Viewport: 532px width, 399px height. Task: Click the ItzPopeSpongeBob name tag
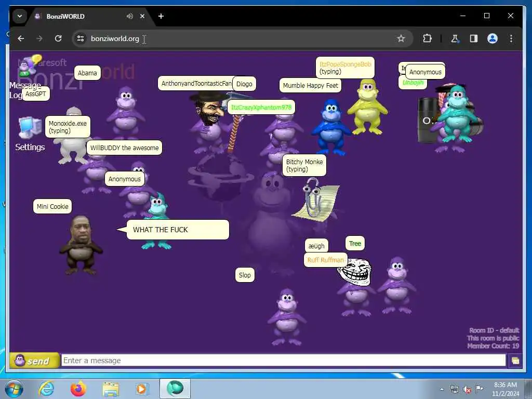tap(345, 68)
